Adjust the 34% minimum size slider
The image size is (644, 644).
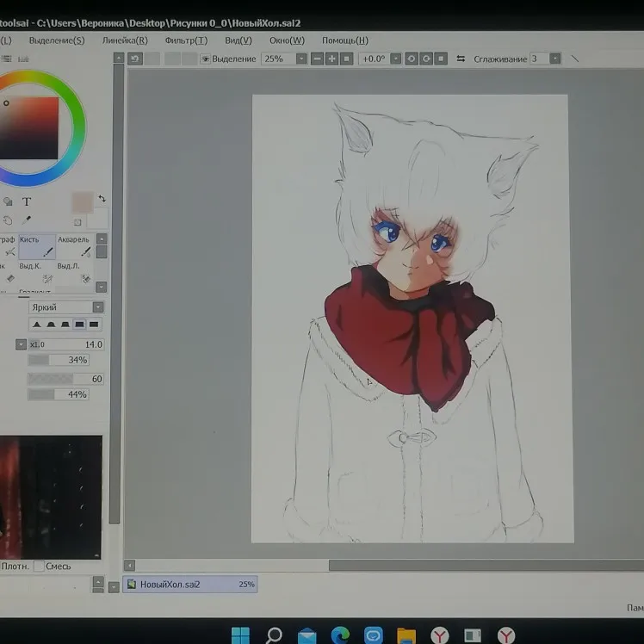[59, 360]
